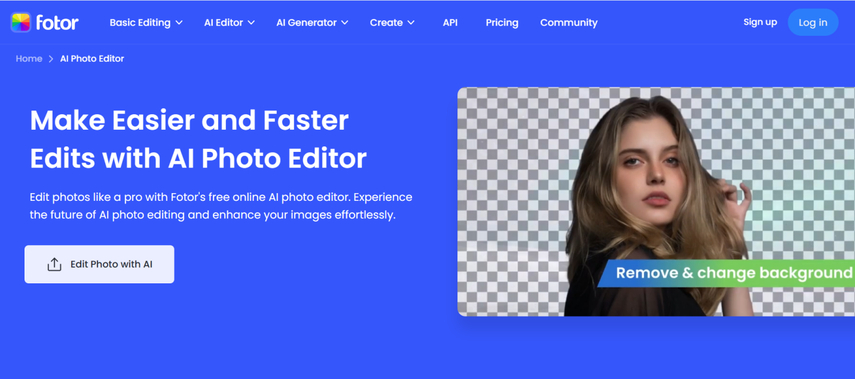Click the Make Easier and Faster heading
Image resolution: width=855 pixels, height=379 pixels.
(198, 139)
